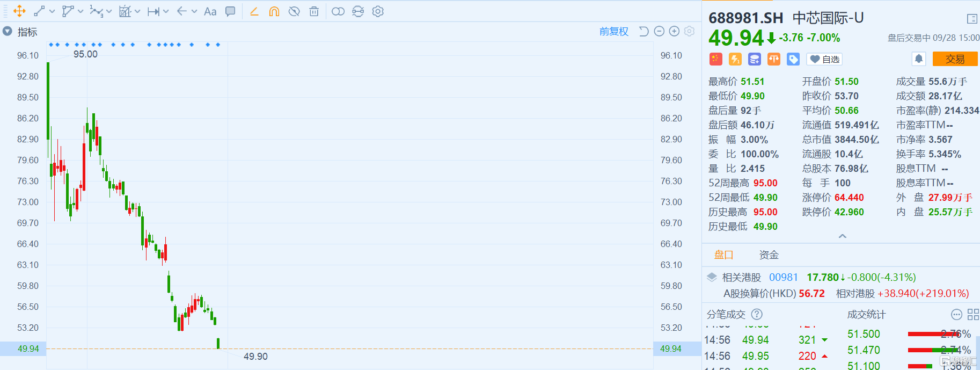Select the trend line drawing tool

tap(39, 11)
